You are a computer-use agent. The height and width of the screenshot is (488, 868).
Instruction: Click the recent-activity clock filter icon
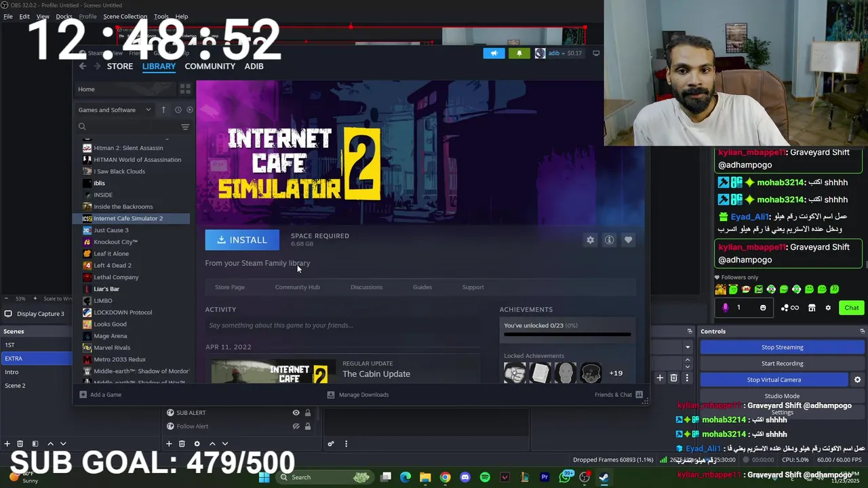point(178,110)
